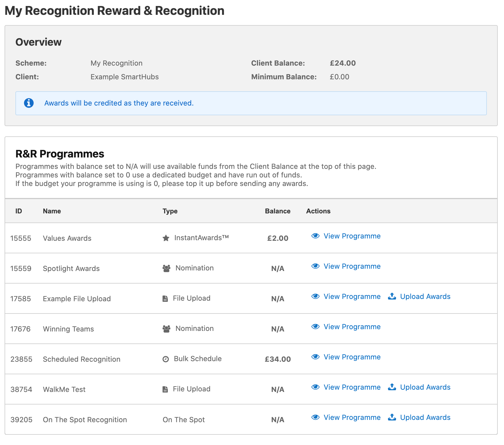Select Upload Awards for Example File Upload
Screen dimensions: 504x445
(425, 296)
